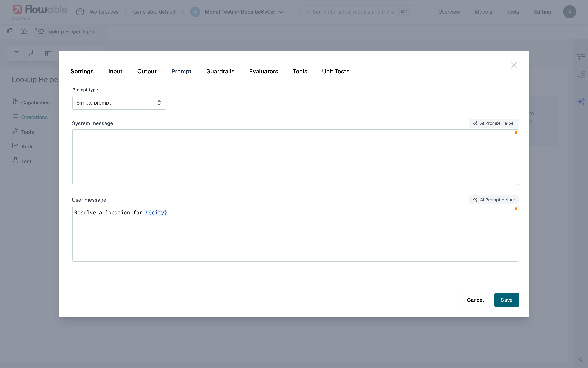Open the AI sparkle assistant icon
The image size is (588, 368).
point(581,101)
